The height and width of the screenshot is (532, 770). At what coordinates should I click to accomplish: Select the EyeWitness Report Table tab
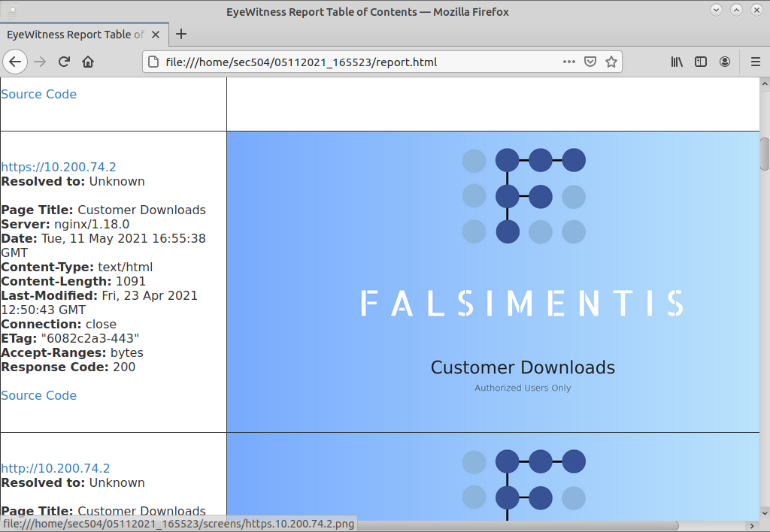click(84, 35)
